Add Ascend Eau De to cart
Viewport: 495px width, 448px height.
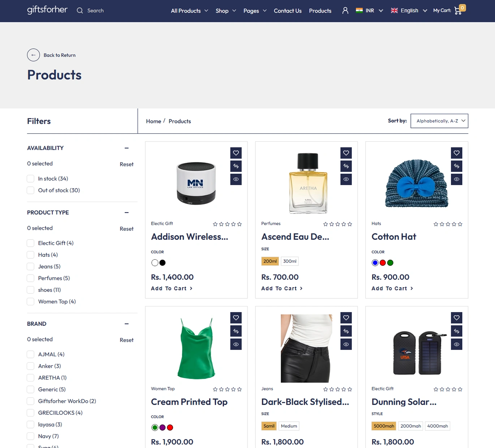pos(282,288)
